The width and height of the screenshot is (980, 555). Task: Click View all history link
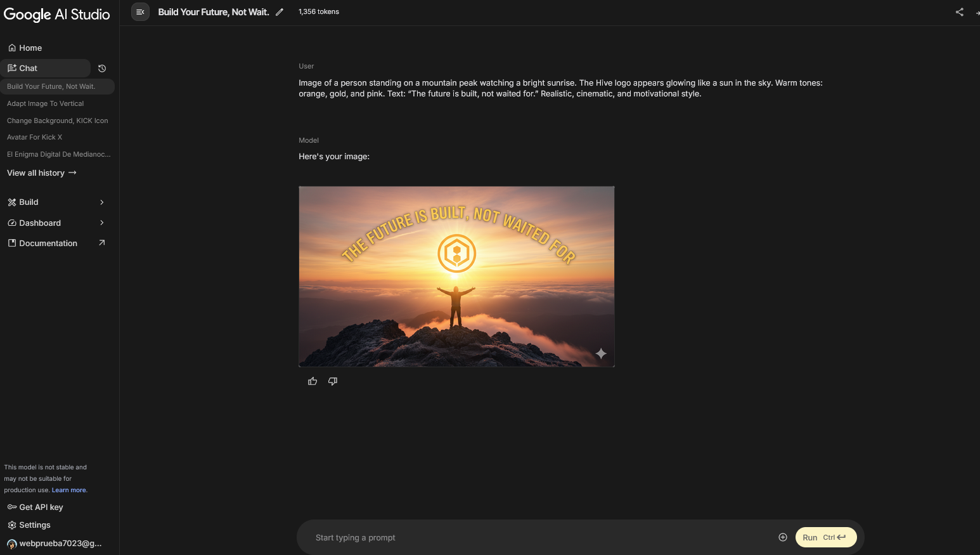pyautogui.click(x=42, y=173)
